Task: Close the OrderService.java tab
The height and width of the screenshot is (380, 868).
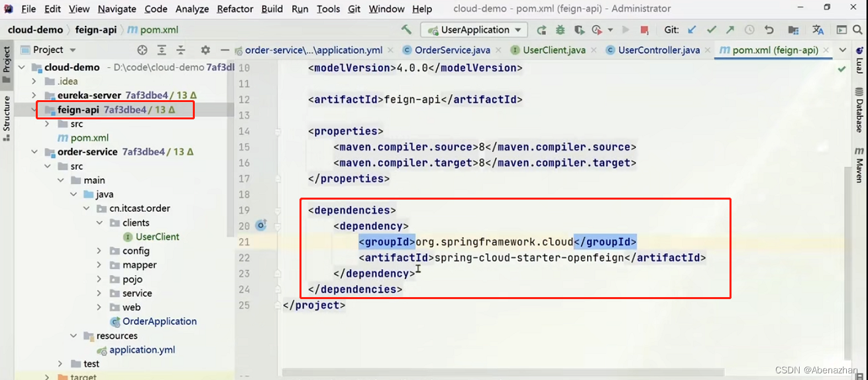Action: point(498,50)
